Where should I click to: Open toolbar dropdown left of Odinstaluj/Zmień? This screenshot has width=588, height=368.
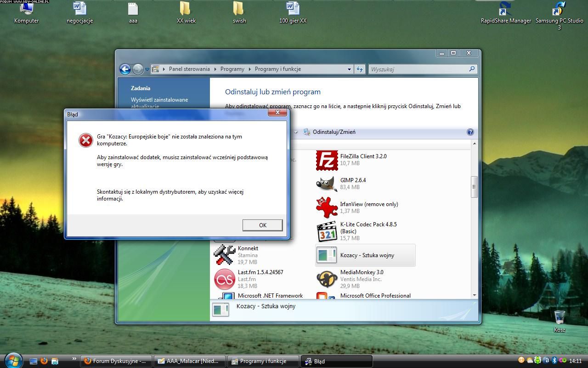pos(295,132)
